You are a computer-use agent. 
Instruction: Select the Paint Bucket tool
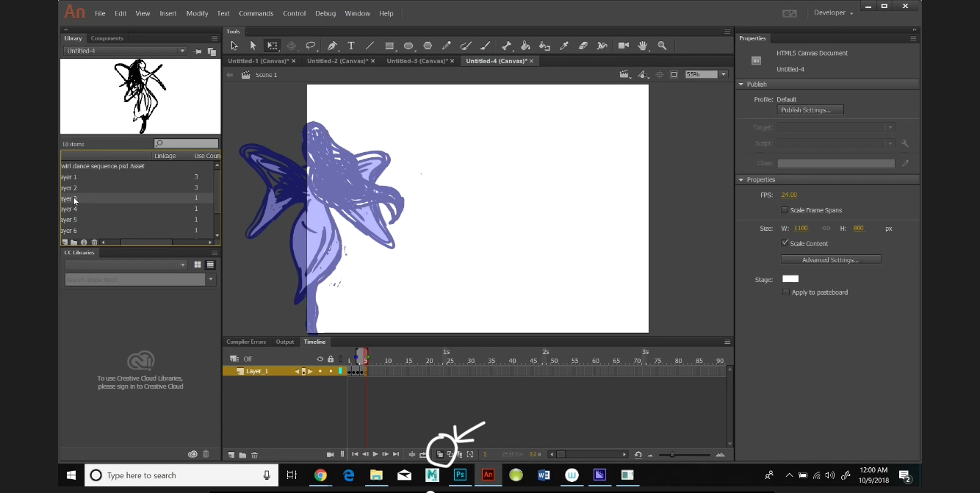click(525, 46)
